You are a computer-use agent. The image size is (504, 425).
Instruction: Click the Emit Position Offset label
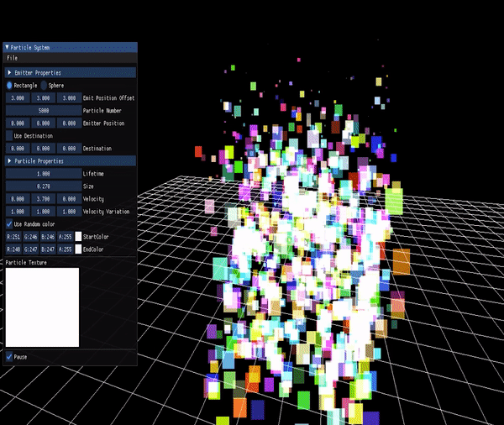click(x=108, y=98)
